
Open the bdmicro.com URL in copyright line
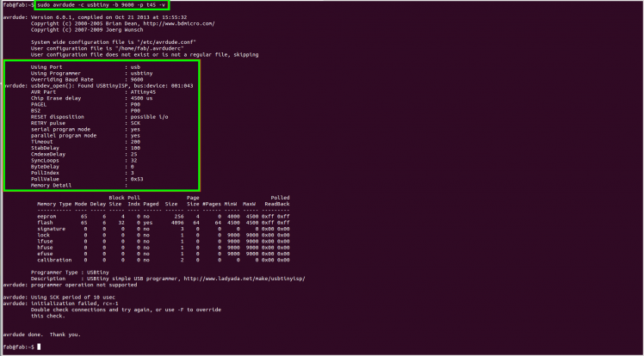tap(177, 24)
